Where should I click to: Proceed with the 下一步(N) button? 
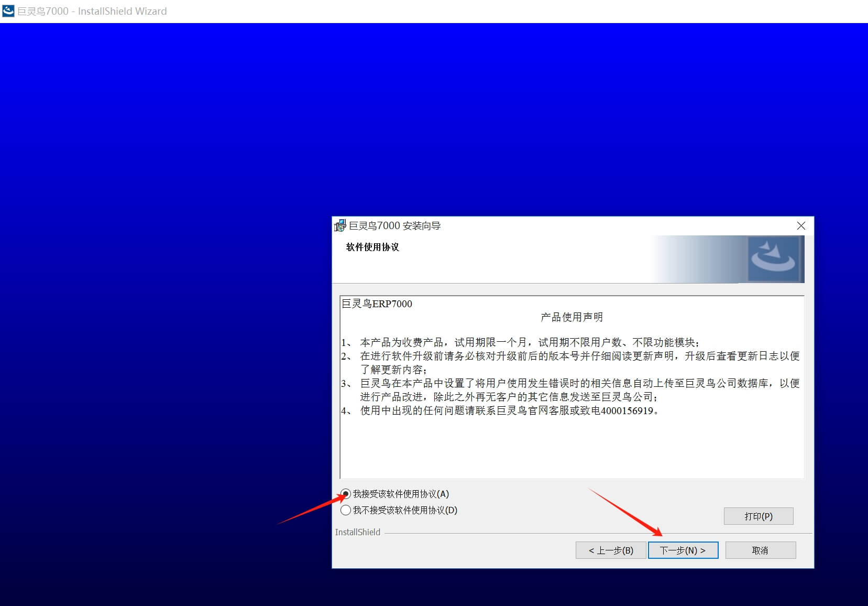click(x=683, y=550)
